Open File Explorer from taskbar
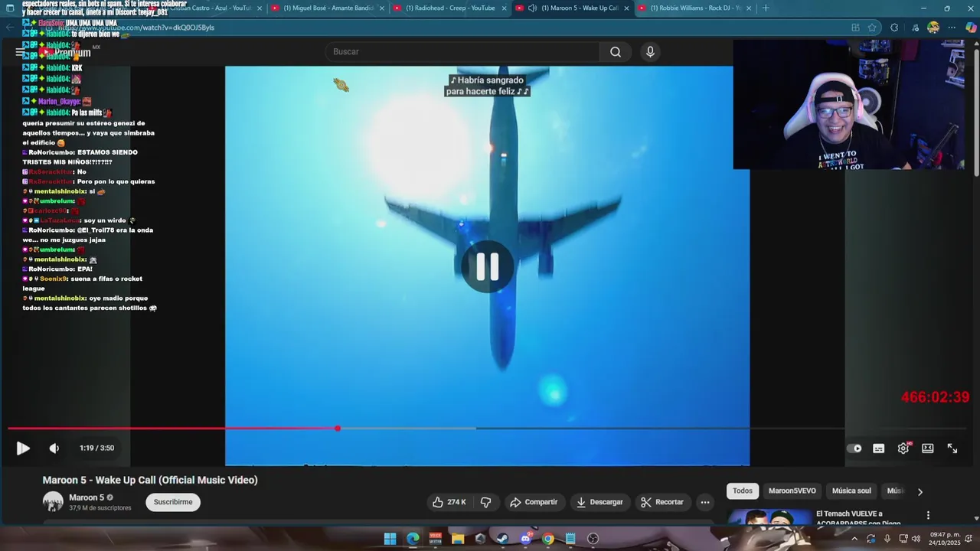Image resolution: width=980 pixels, height=551 pixels. (x=458, y=539)
